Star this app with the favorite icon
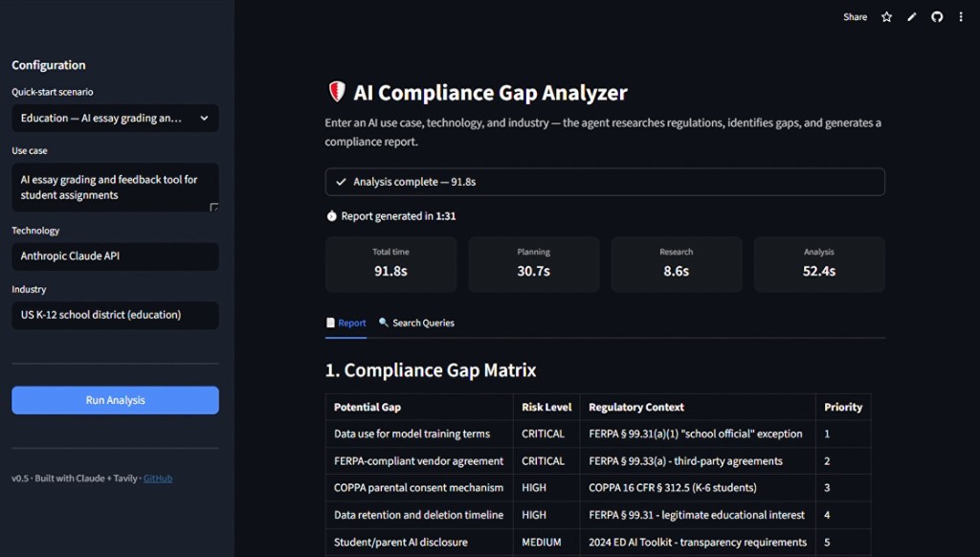 (886, 17)
